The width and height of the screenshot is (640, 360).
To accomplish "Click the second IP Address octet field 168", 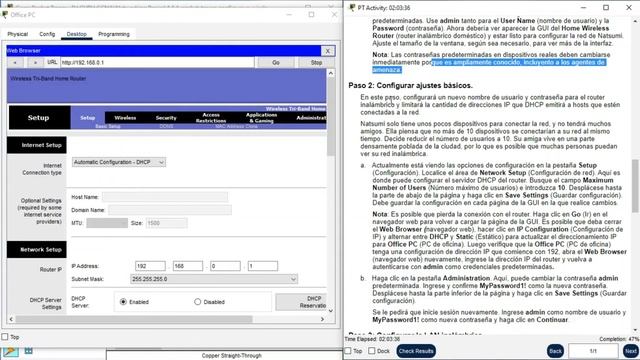I will pos(188,266).
